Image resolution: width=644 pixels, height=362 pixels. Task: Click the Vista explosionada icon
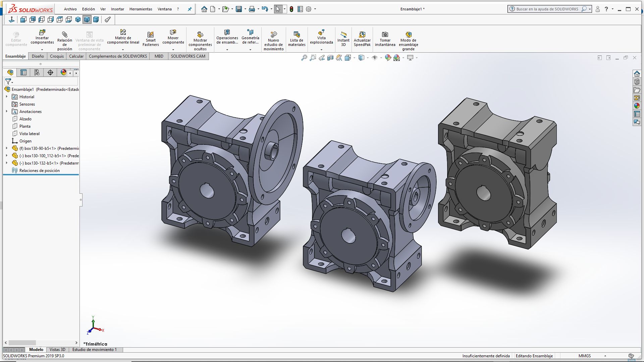click(x=321, y=33)
